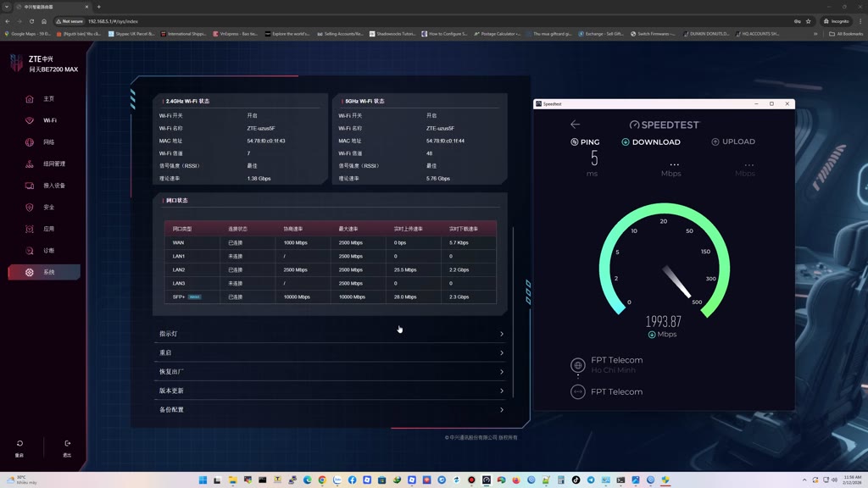The width and height of the screenshot is (868, 488).
Task: Click the 2.4GHz Wi-Fi name ZTE-uzus5F
Action: pos(261,129)
